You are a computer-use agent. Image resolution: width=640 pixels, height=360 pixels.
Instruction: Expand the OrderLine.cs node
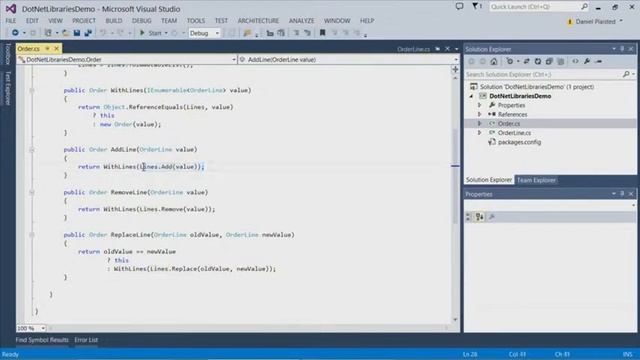click(x=480, y=133)
